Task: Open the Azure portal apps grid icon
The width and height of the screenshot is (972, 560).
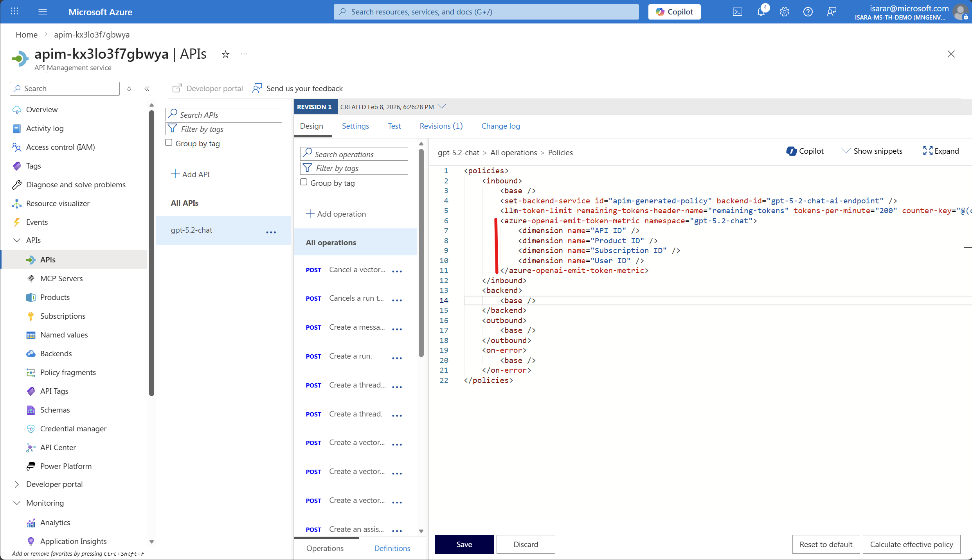Action: [x=14, y=11]
